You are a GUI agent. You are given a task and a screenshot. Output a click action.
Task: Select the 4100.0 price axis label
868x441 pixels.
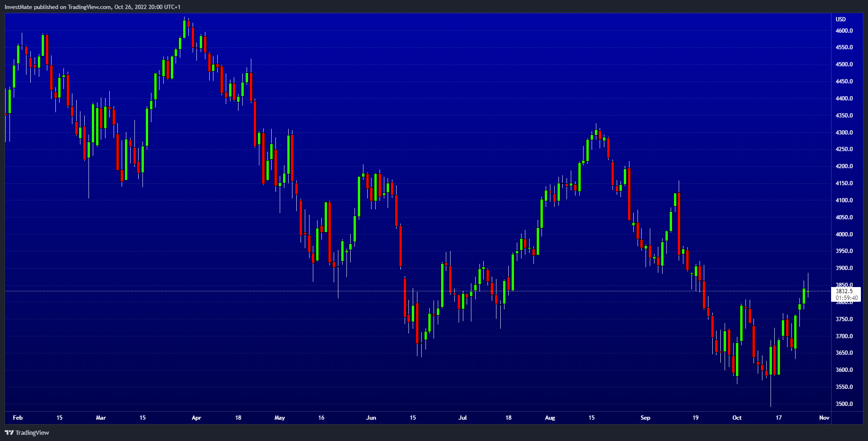(844, 200)
